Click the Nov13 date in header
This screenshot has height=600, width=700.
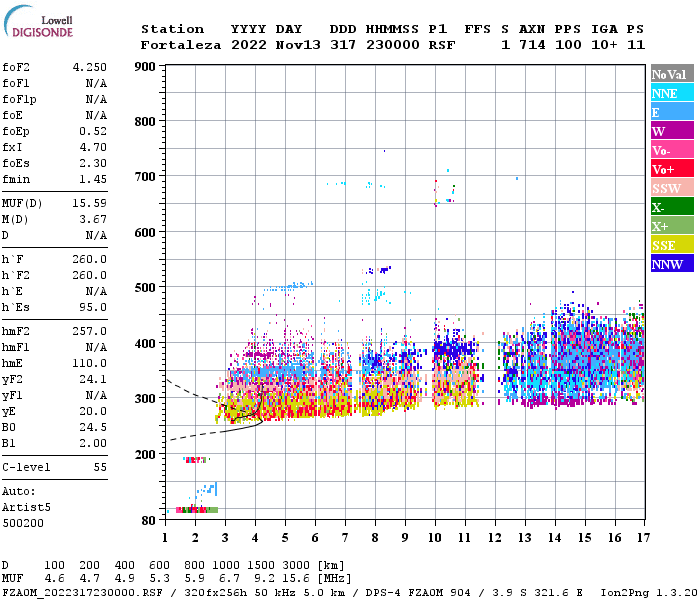tap(298, 45)
